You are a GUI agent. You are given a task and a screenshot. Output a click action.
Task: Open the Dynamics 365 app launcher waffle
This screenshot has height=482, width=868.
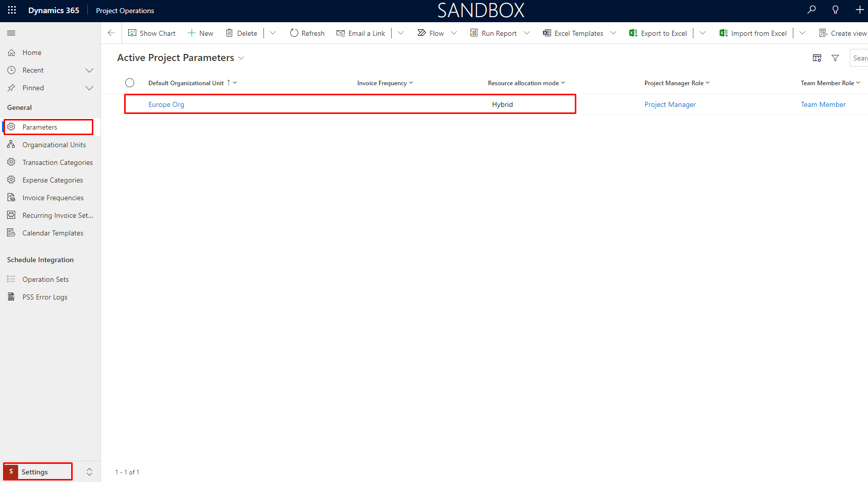[x=12, y=10]
